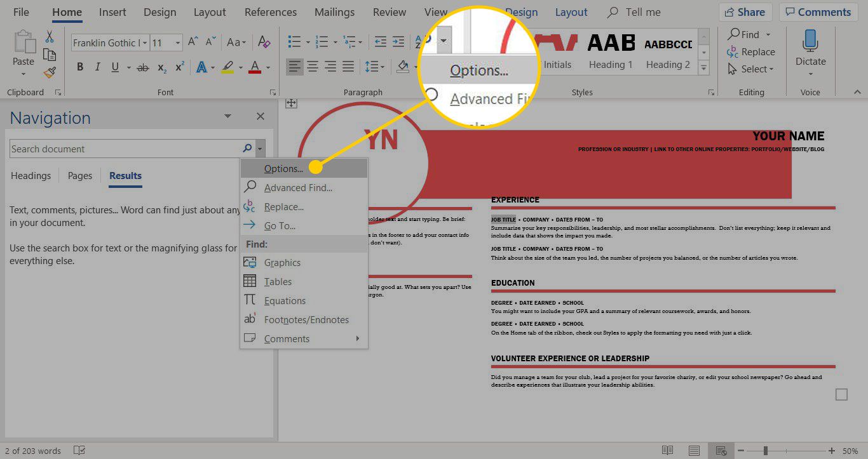This screenshot has width=868, height=459.
Task: Click the Bullets list icon
Action: point(294,43)
